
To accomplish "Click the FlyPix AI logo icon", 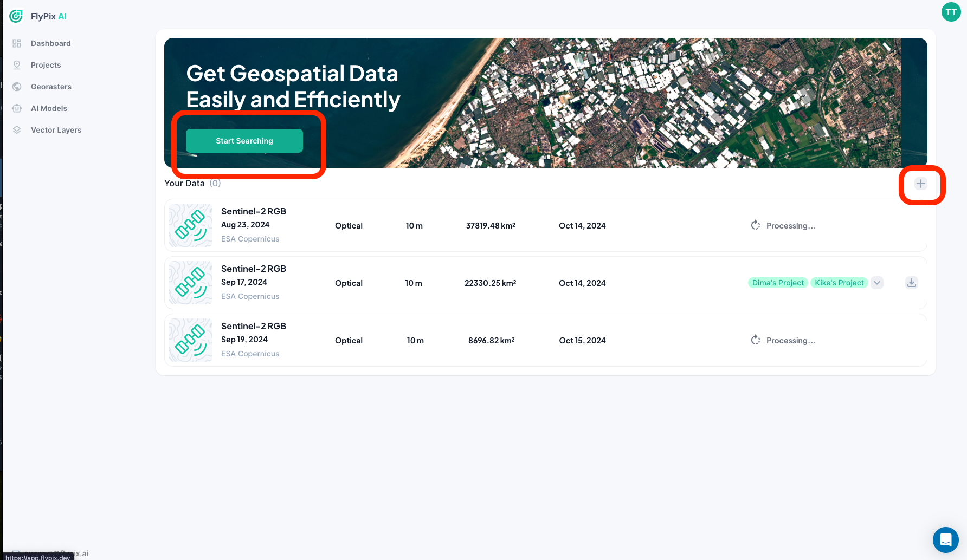I will click(x=16, y=16).
